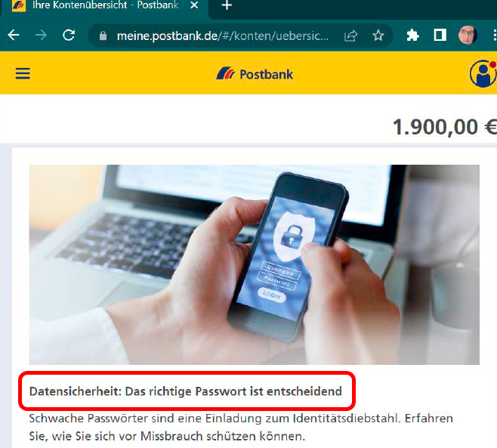The height and width of the screenshot is (448, 497).
Task: Click the browser back arrow
Action: pos(14,35)
